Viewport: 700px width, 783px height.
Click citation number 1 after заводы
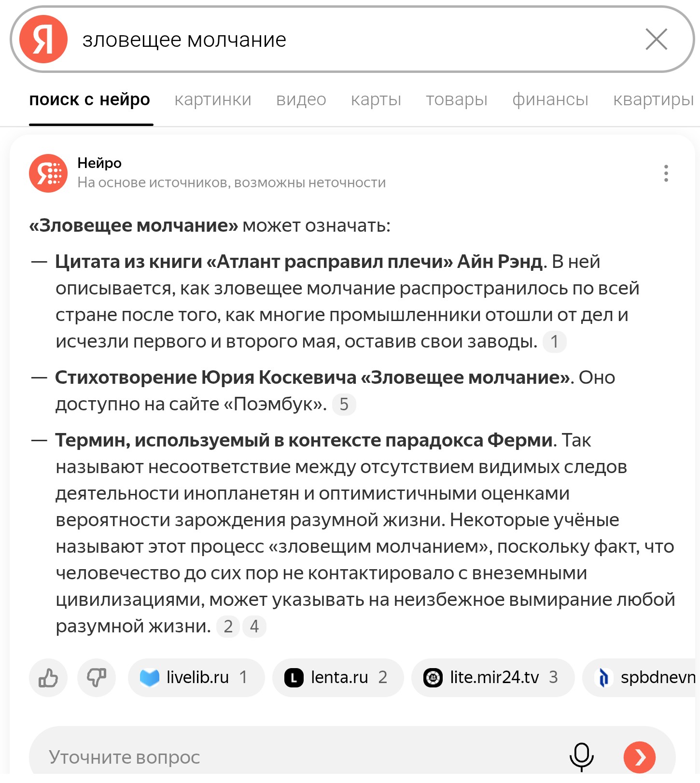[555, 342]
